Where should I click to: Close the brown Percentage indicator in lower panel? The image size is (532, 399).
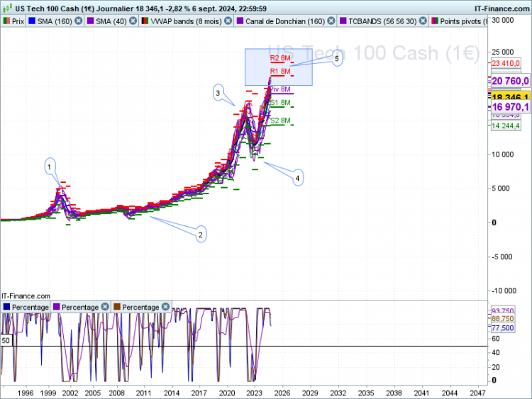click(x=165, y=306)
